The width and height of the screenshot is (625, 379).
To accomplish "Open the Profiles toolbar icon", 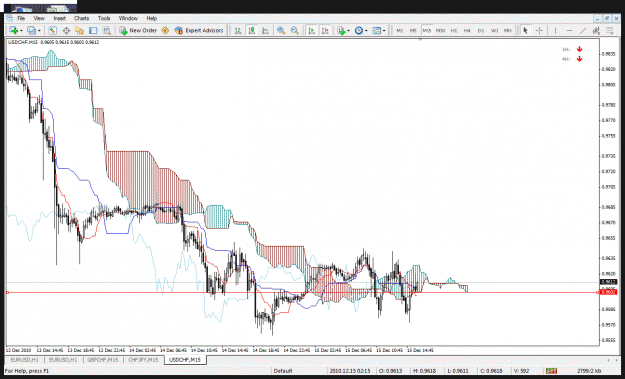I will [31, 30].
